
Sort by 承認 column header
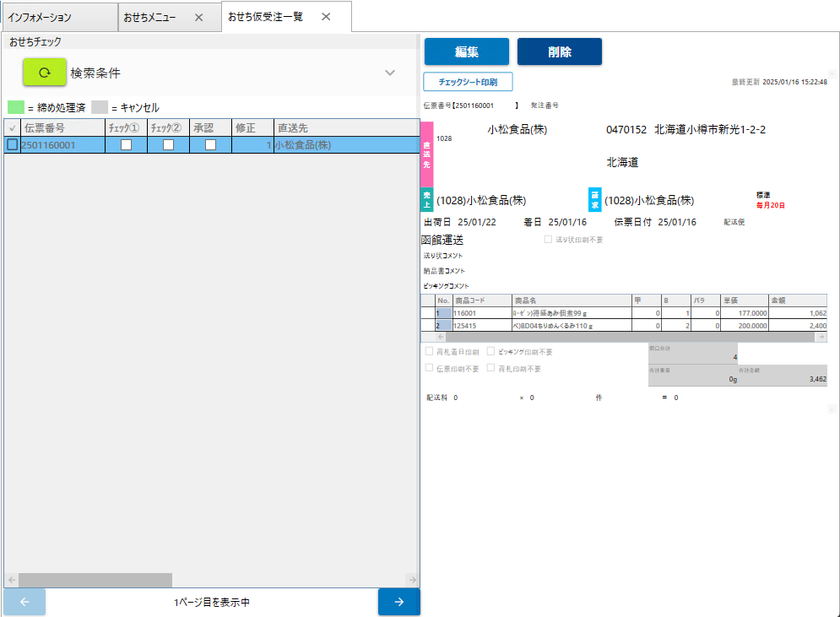tap(210, 128)
